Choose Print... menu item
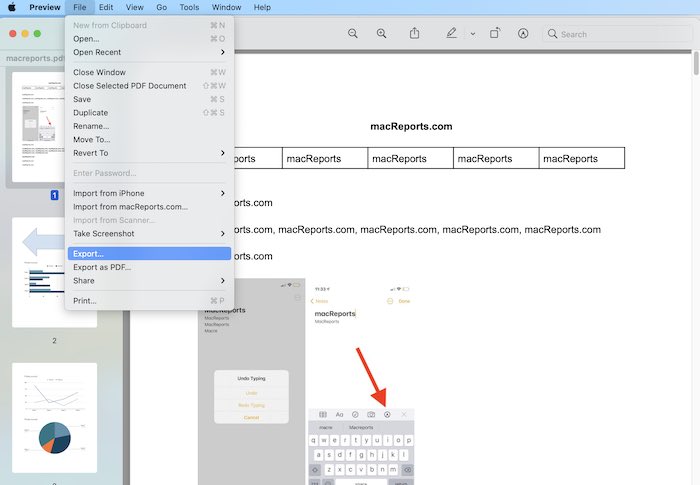This screenshot has height=485, width=700. click(149, 301)
